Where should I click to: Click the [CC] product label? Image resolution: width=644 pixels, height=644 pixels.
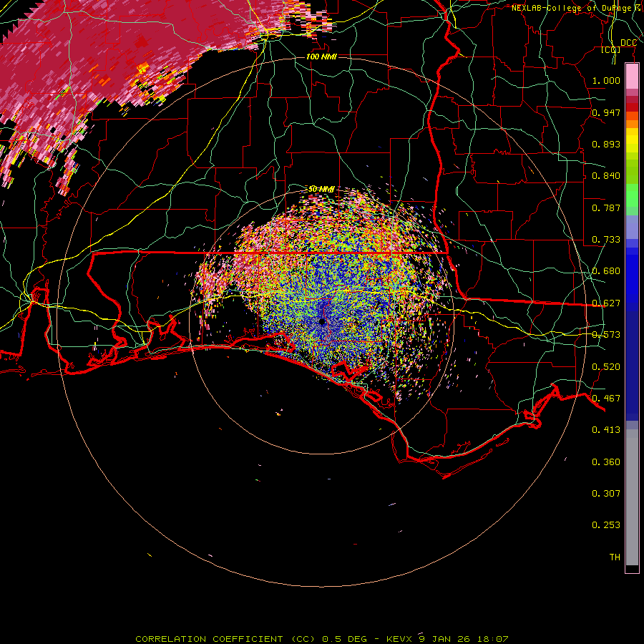pos(611,50)
